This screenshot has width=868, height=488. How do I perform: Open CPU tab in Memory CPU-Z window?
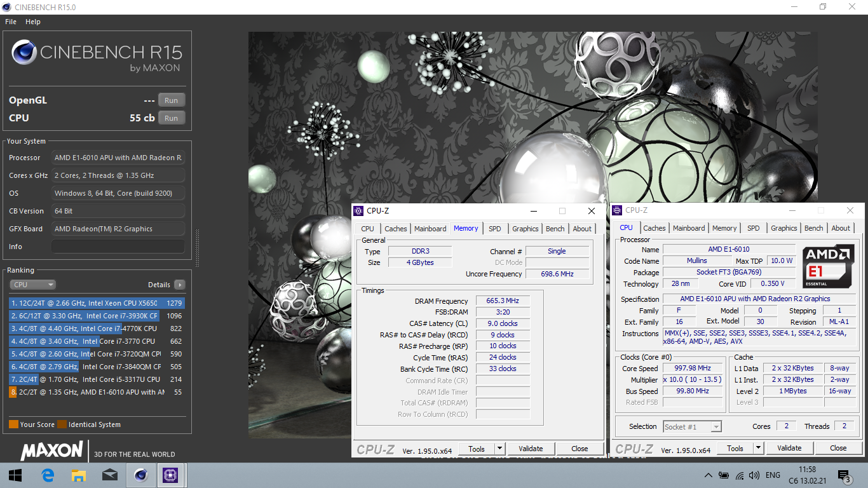(367, 229)
